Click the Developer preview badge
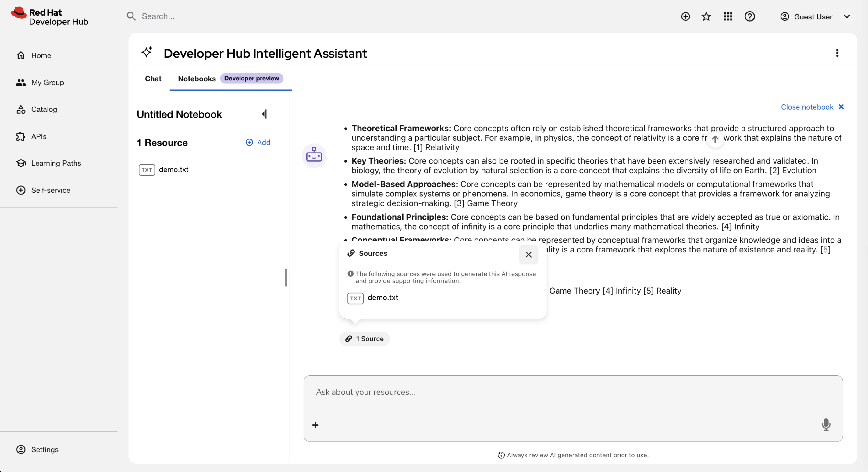Image resolution: width=868 pixels, height=472 pixels. 251,79
